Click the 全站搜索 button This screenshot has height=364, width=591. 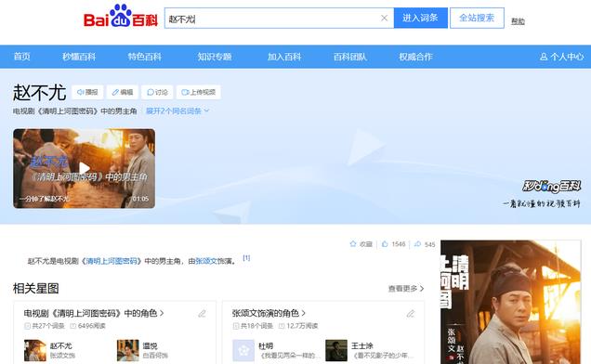(x=477, y=18)
